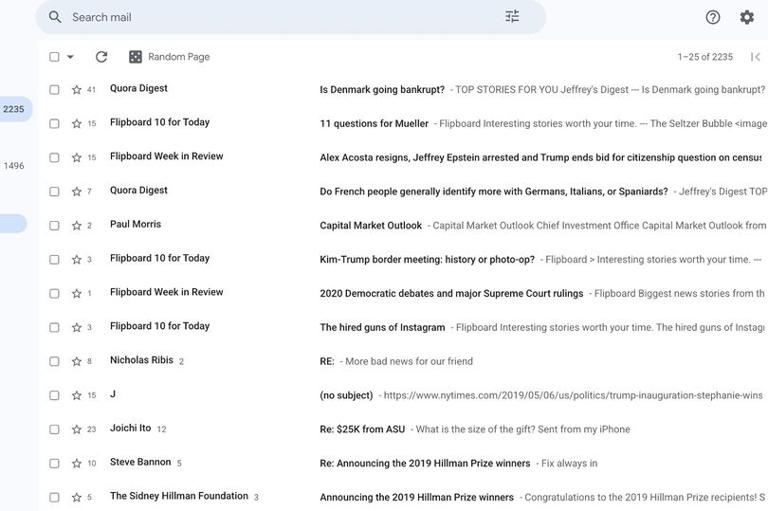Select the sidebar item showing 1496
The image size is (768, 511).
click(x=14, y=166)
